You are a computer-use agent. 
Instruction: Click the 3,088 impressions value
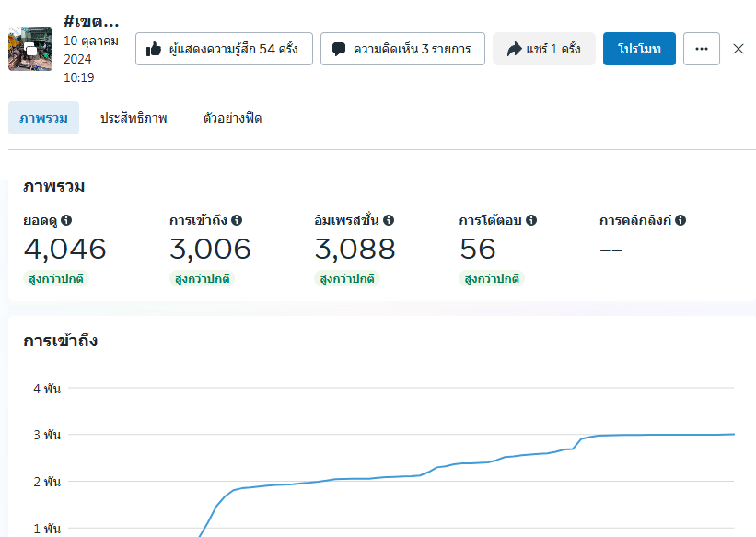(355, 249)
